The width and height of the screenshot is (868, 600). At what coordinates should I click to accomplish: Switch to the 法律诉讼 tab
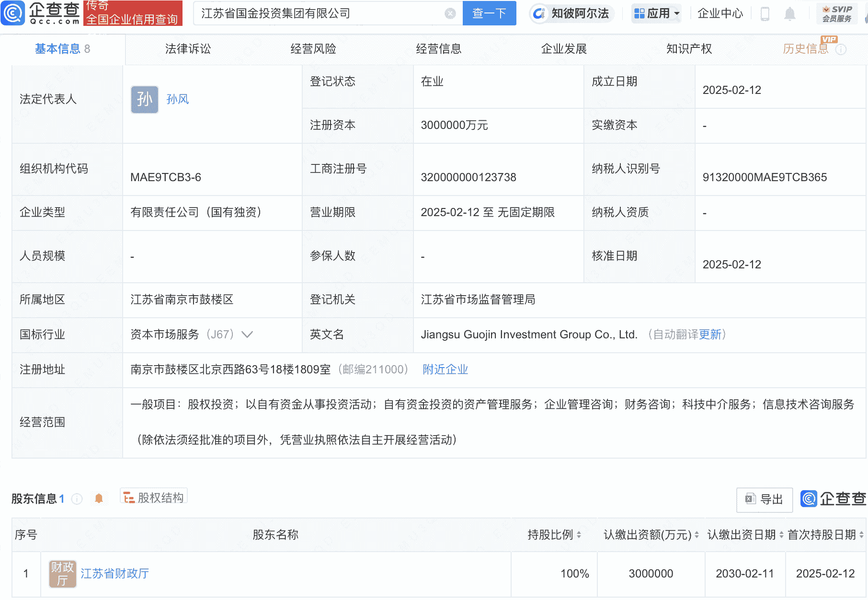point(188,49)
